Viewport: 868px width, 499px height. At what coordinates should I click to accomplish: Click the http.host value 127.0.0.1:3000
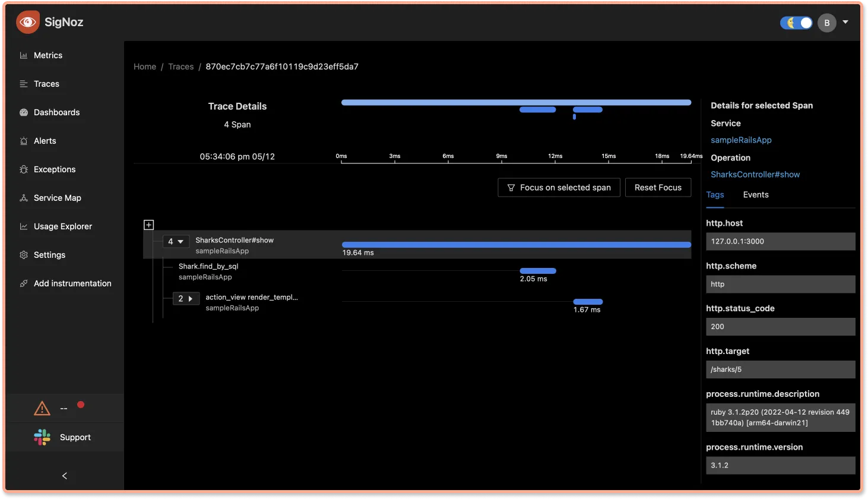[781, 241]
